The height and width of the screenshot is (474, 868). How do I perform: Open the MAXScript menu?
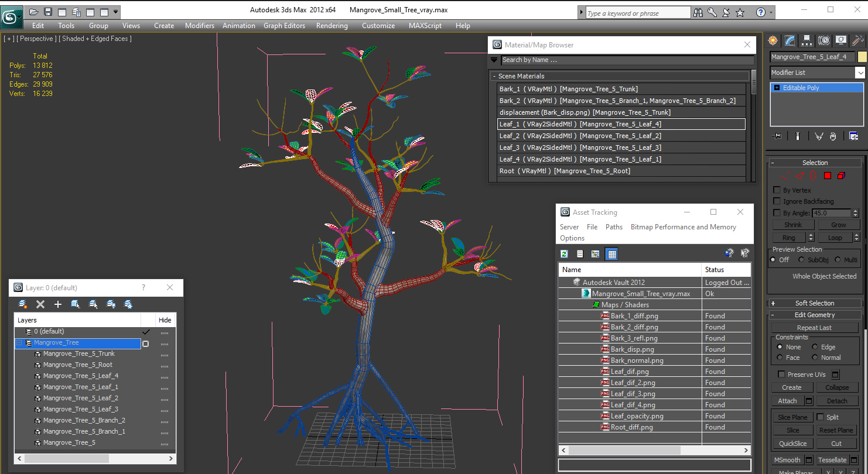tap(425, 26)
